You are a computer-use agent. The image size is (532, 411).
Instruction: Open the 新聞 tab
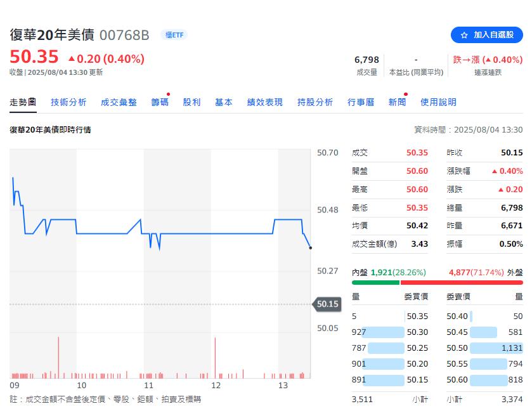pyautogui.click(x=397, y=102)
